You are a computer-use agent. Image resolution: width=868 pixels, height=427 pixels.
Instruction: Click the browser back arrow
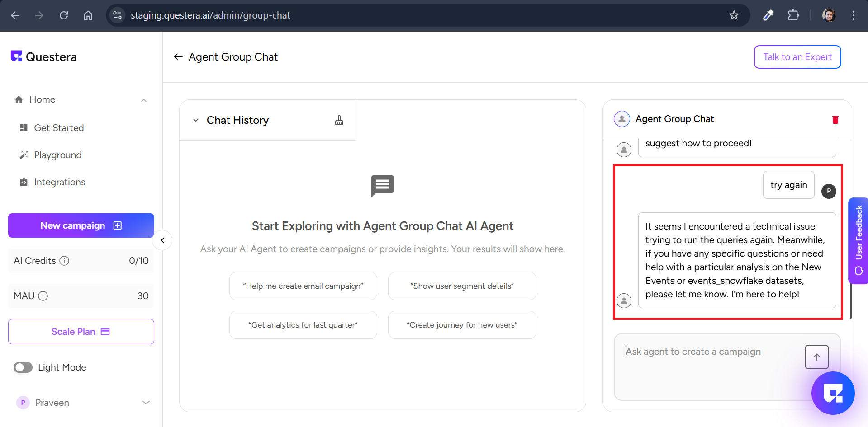coord(15,15)
